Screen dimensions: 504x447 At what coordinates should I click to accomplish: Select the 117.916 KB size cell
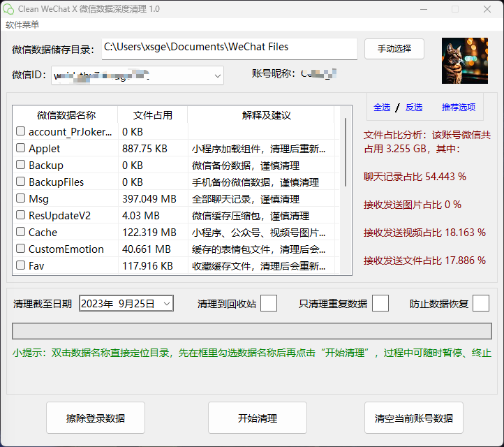click(147, 266)
